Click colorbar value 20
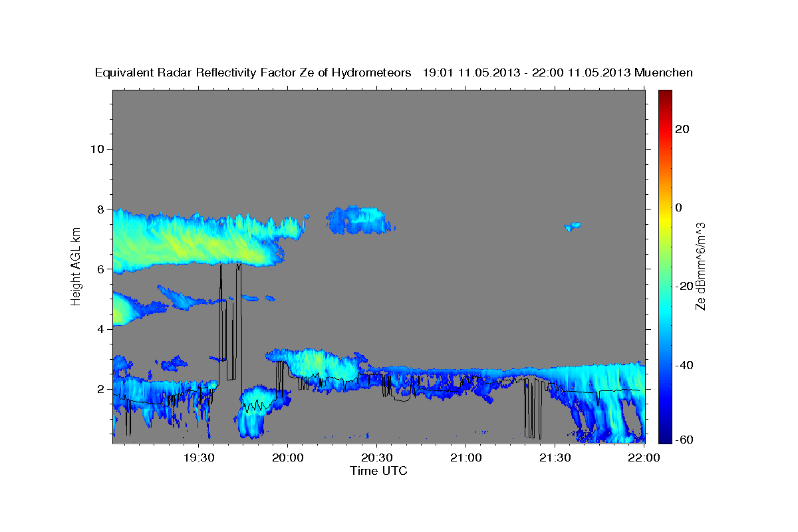This screenshot has width=798, height=532. [x=682, y=129]
